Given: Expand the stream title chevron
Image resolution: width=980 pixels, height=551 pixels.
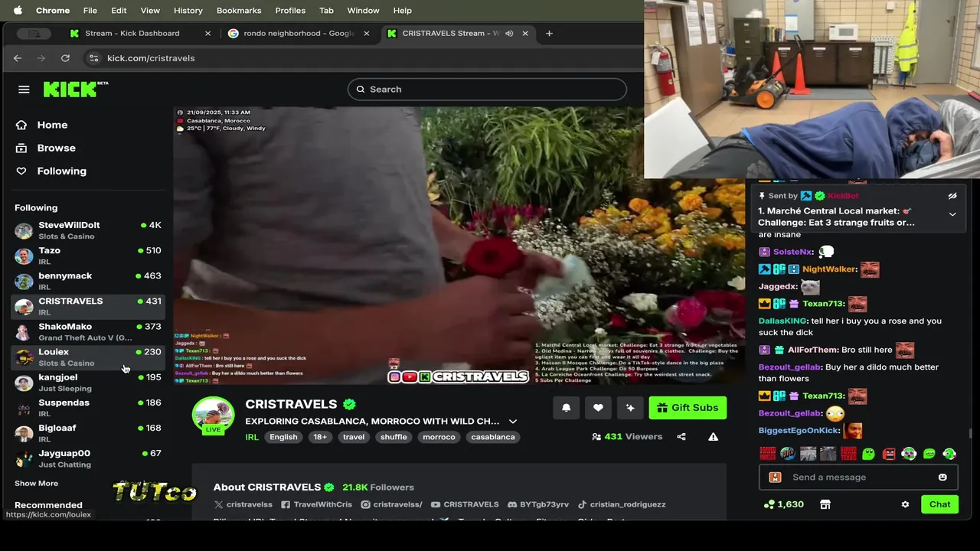Looking at the screenshot, I should (513, 422).
